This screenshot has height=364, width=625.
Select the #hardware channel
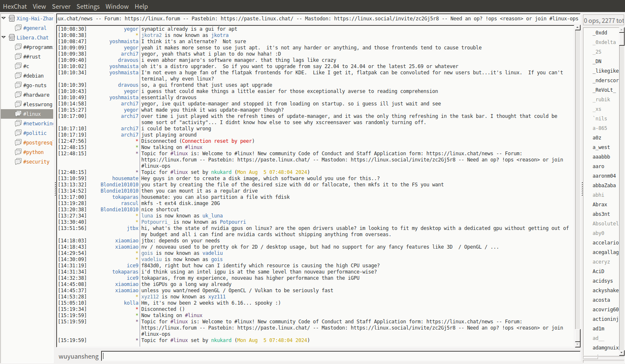tap(36, 95)
